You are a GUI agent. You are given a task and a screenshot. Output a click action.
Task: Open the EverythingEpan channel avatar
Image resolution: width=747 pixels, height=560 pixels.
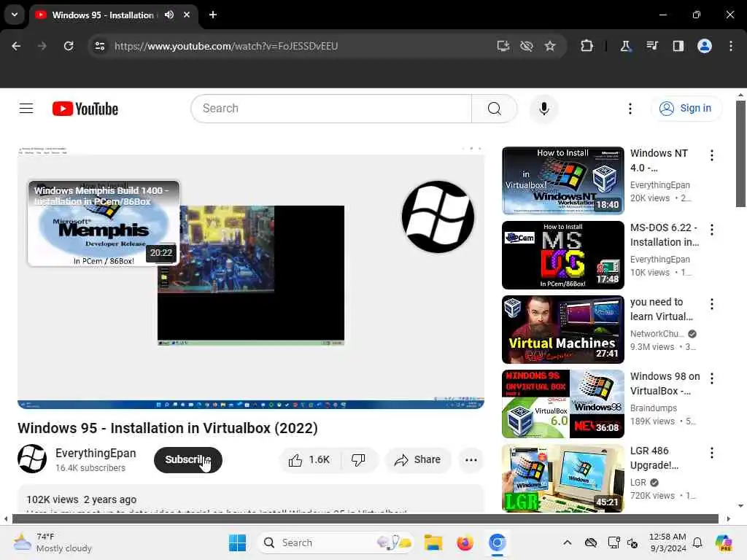click(x=32, y=459)
